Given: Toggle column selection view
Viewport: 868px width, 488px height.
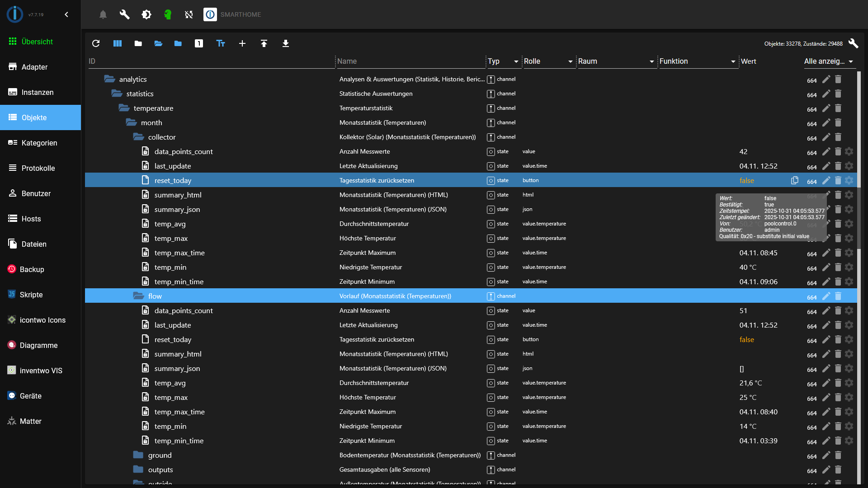Looking at the screenshot, I should click(x=117, y=43).
